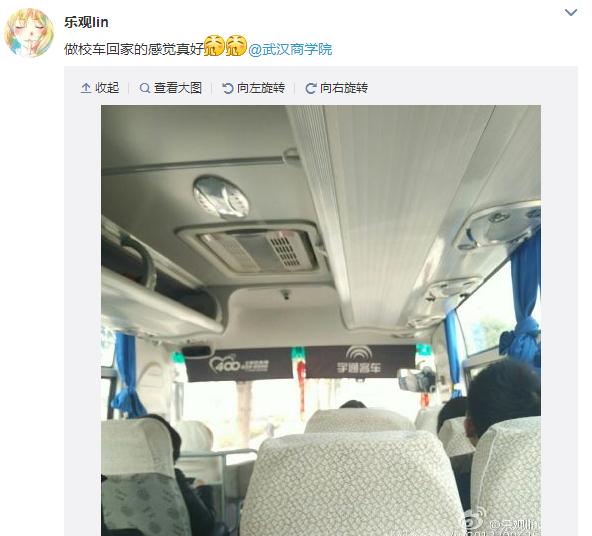Click the 400 hotline banner in photo
The width and height of the screenshot is (592, 536).
[x=239, y=364]
